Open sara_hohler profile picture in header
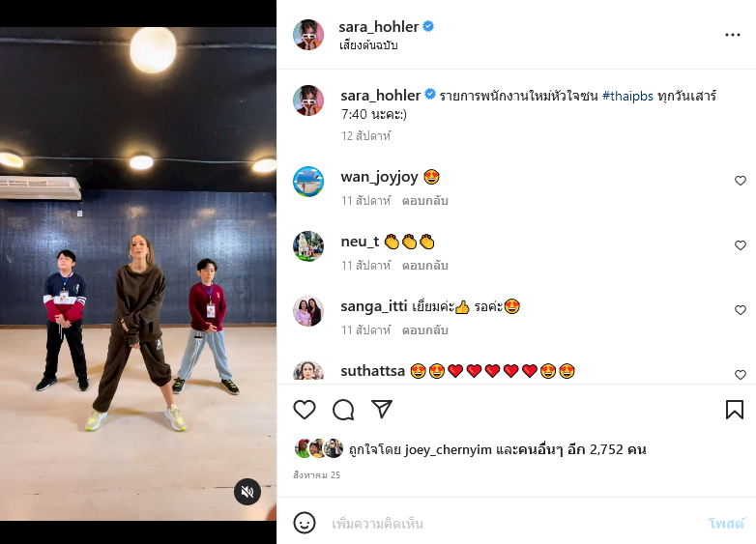The image size is (756, 544). click(x=308, y=34)
